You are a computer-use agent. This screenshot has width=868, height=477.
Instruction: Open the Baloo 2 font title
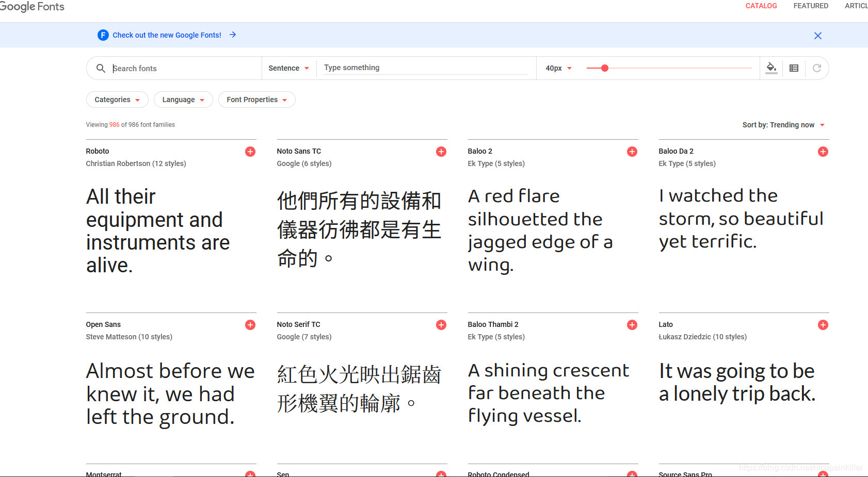tap(480, 151)
